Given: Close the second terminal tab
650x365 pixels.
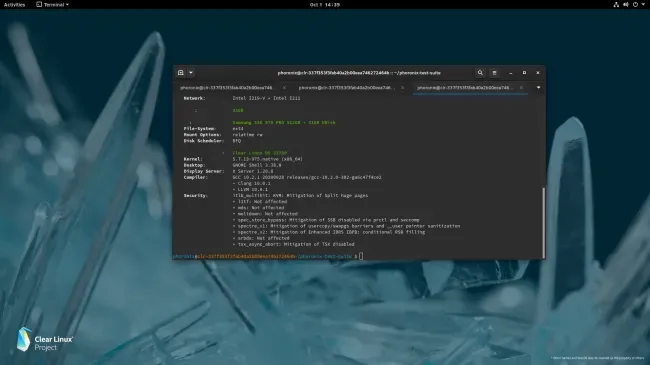Looking at the screenshot, I should click(403, 88).
